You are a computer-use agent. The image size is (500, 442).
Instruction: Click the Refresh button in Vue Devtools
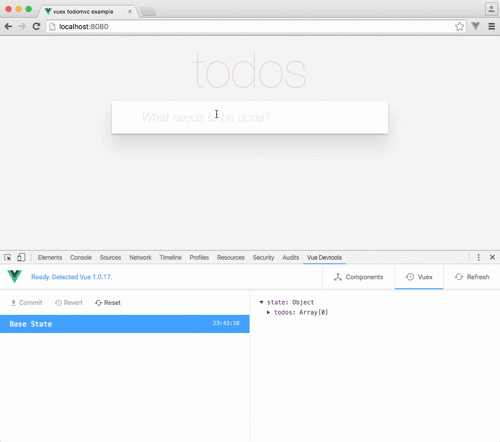click(x=472, y=277)
